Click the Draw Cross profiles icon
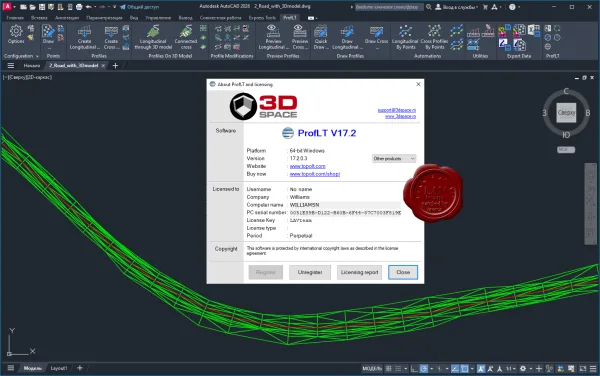The width and height of the screenshot is (600, 376). tap(377, 35)
